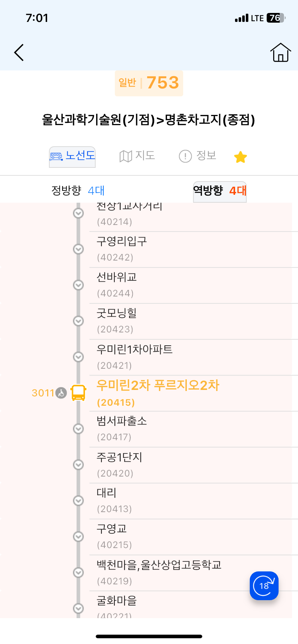
Task: Open the 정보 info tab
Action: (x=198, y=156)
